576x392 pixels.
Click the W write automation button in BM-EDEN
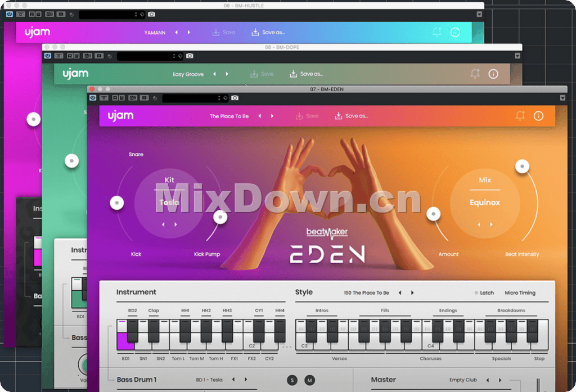[121, 98]
